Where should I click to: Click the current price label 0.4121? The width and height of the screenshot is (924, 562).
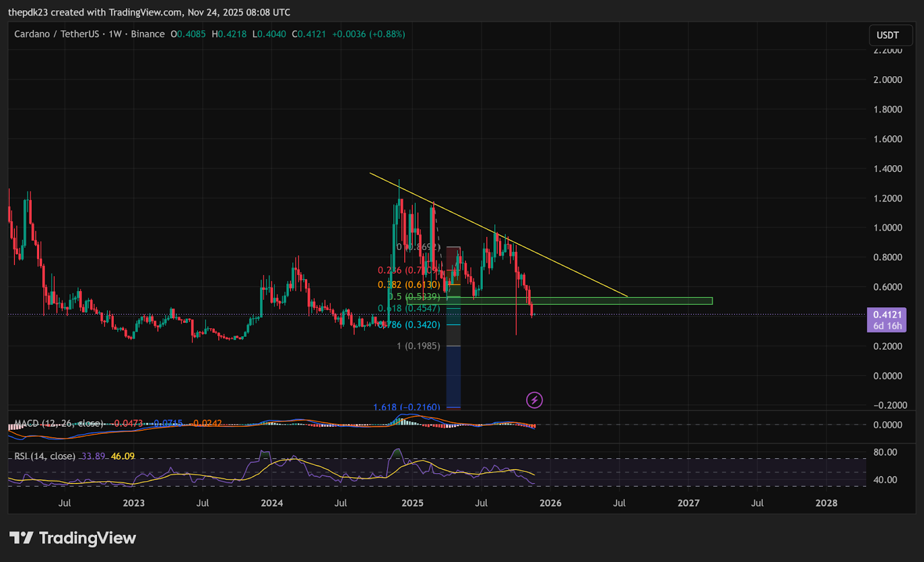pos(886,315)
